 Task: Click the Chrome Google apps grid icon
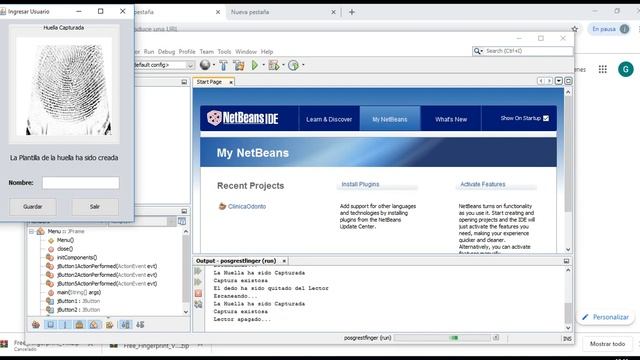point(602,69)
